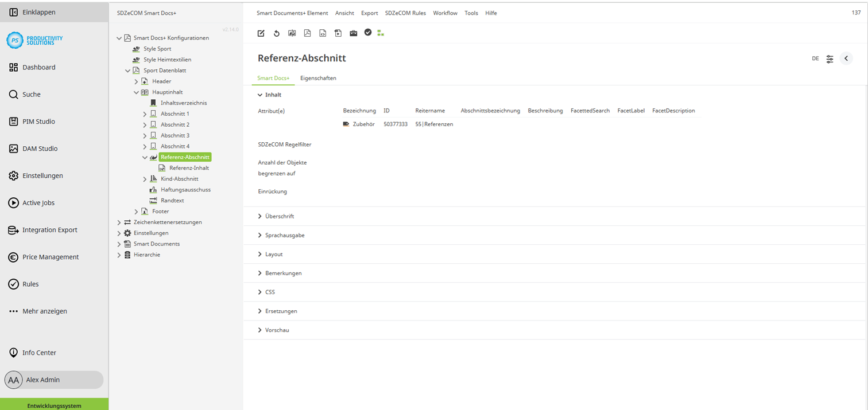The image size is (868, 410).
Task: Click the toolbox icon on the toolbar
Action: pos(353,33)
